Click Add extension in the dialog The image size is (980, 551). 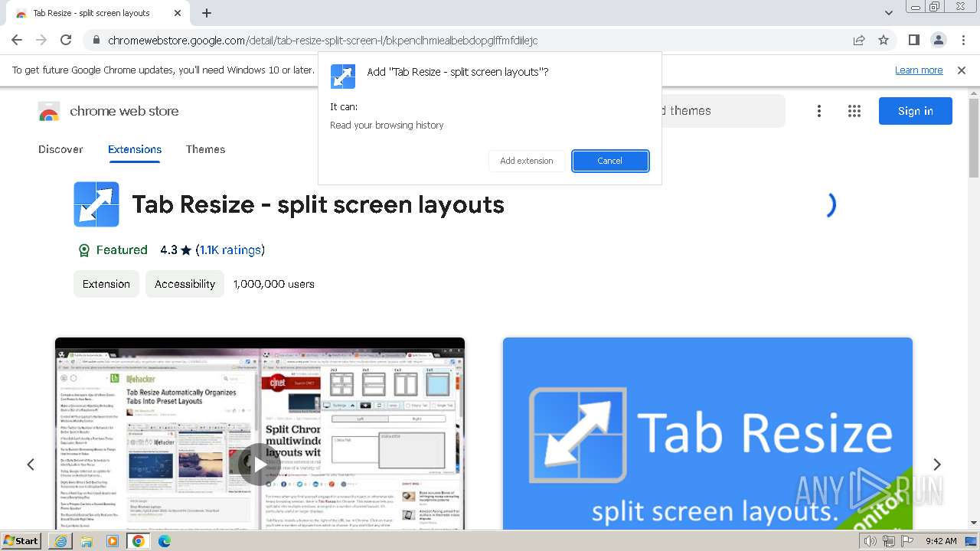527,161
